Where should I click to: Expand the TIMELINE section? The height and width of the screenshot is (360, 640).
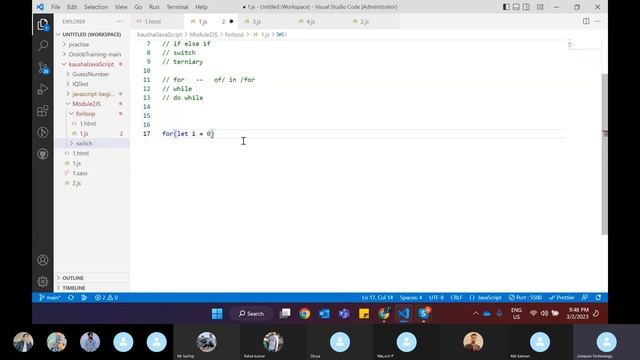[x=74, y=288]
